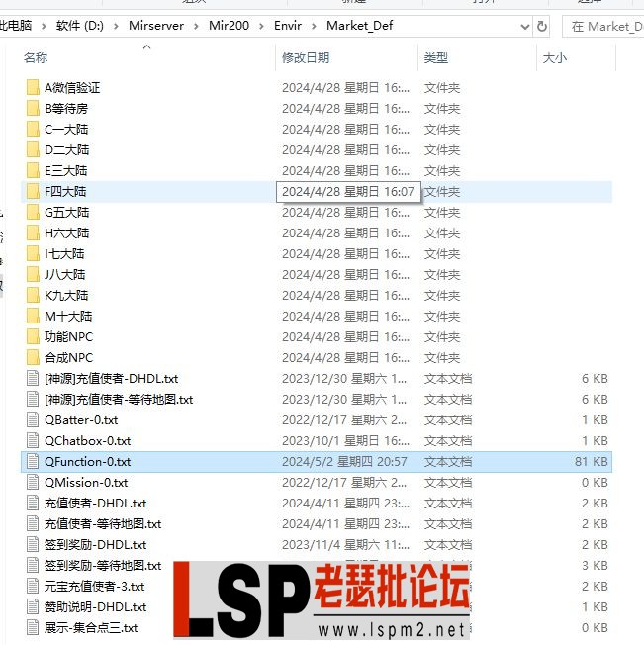The height and width of the screenshot is (645, 644).
Task: Click the 合成NPC folder icon
Action: 33,358
